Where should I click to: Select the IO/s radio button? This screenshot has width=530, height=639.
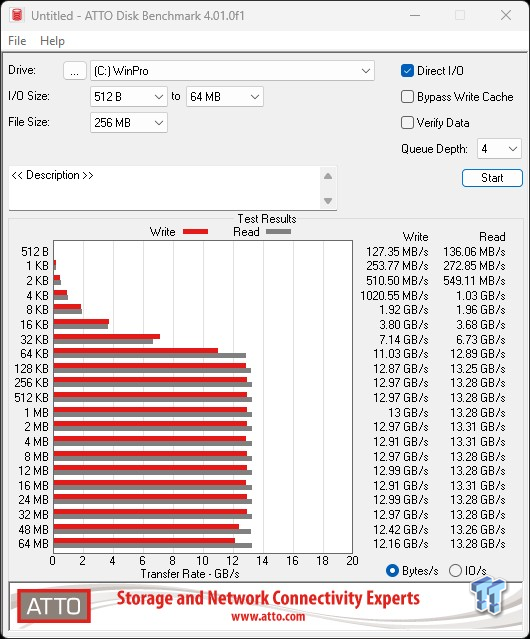pyautogui.click(x=455, y=571)
